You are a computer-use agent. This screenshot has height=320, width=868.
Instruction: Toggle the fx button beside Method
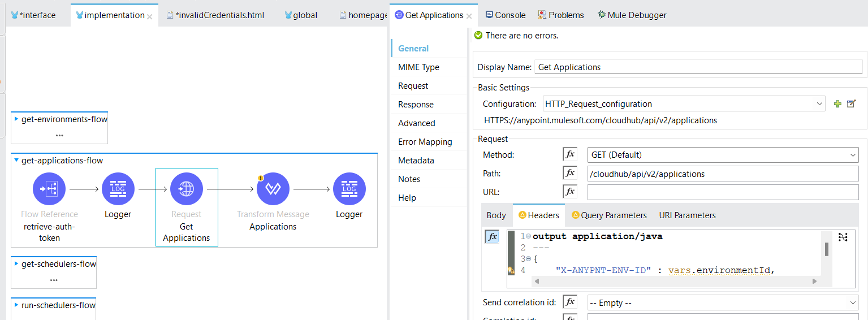(x=570, y=154)
